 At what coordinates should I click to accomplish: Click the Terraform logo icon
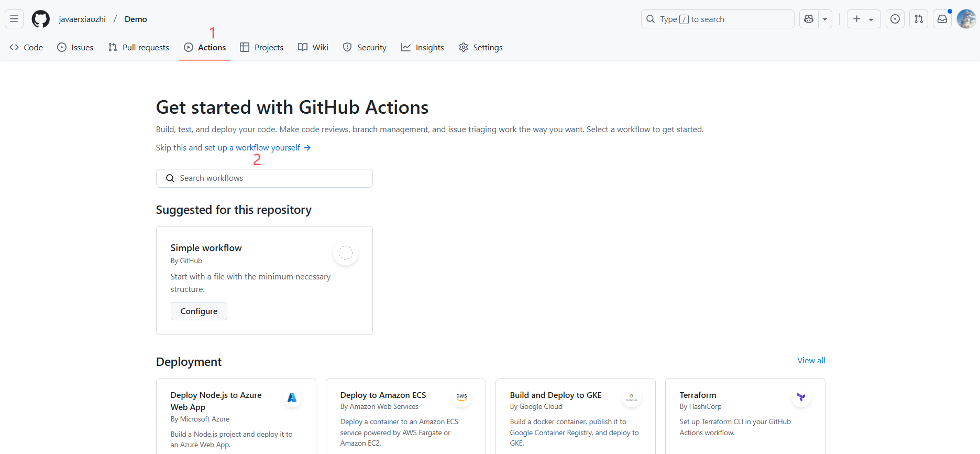[801, 398]
